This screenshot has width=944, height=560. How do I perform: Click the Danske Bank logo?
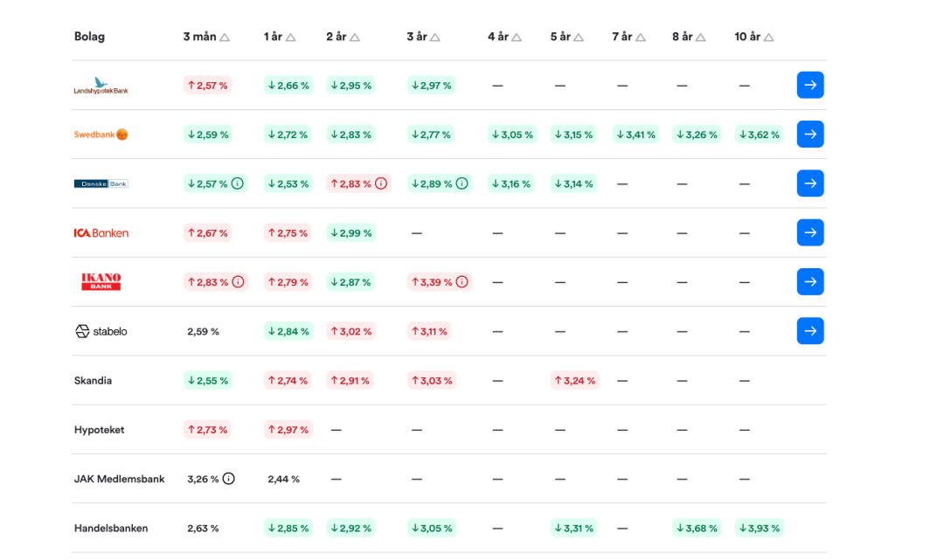[x=101, y=183]
